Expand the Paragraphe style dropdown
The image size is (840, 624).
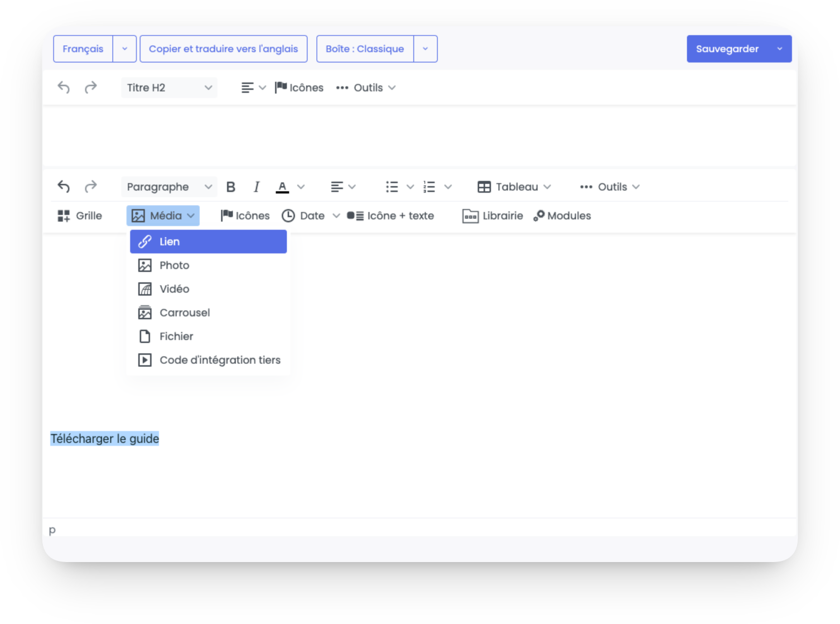pyautogui.click(x=170, y=187)
